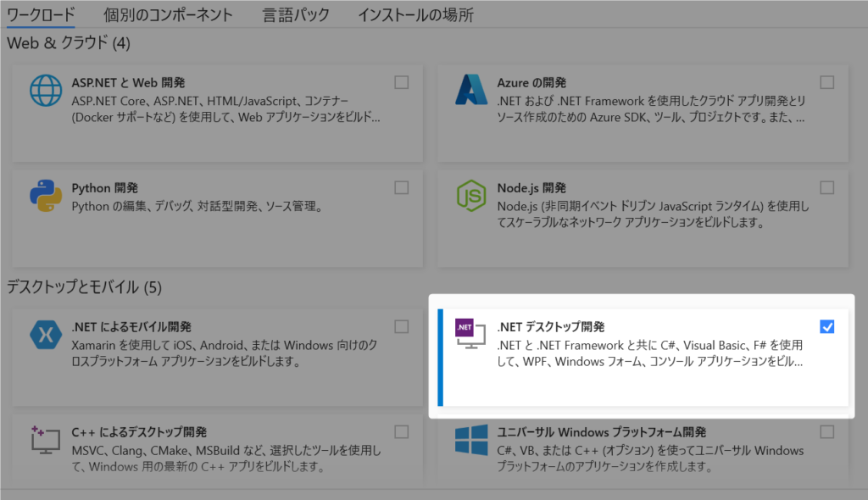Tick the C++ によるデスクトップ開発 checkbox
This screenshot has height=500, width=868.
click(x=401, y=432)
